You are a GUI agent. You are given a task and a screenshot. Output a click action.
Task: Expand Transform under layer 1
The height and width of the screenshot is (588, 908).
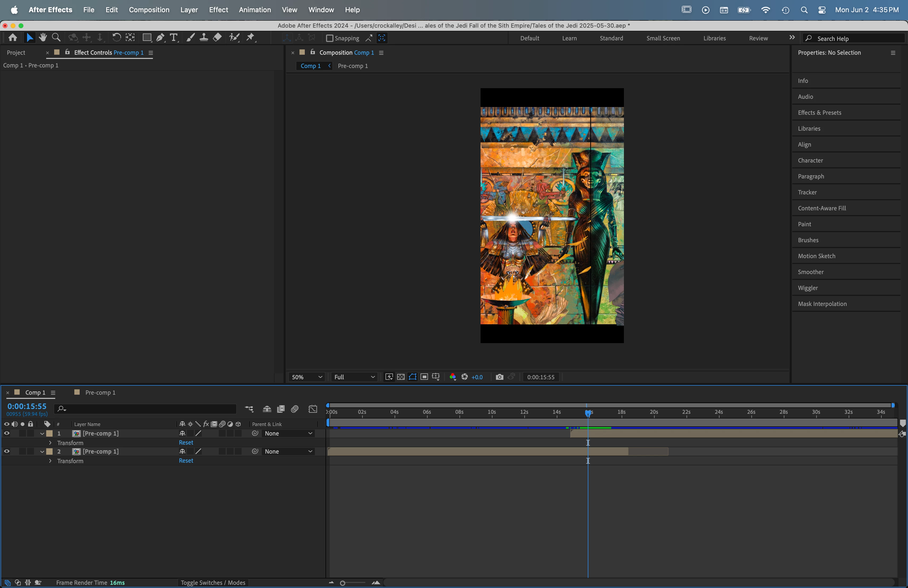click(x=50, y=443)
